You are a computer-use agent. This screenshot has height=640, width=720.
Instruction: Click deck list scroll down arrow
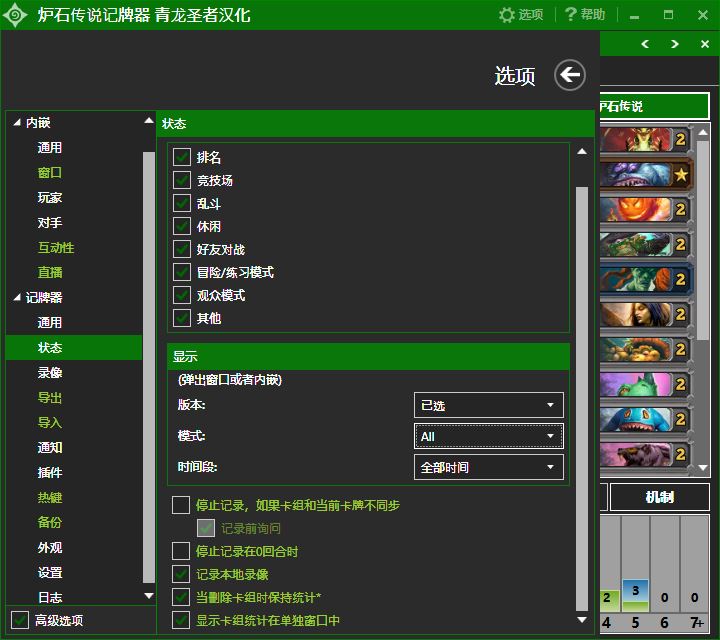(x=703, y=468)
